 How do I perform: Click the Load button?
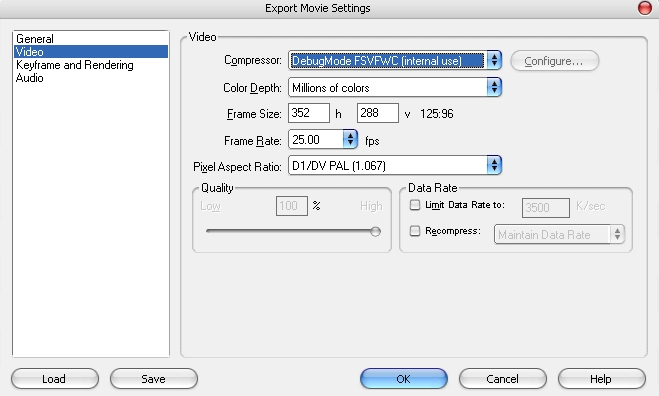pos(55,379)
